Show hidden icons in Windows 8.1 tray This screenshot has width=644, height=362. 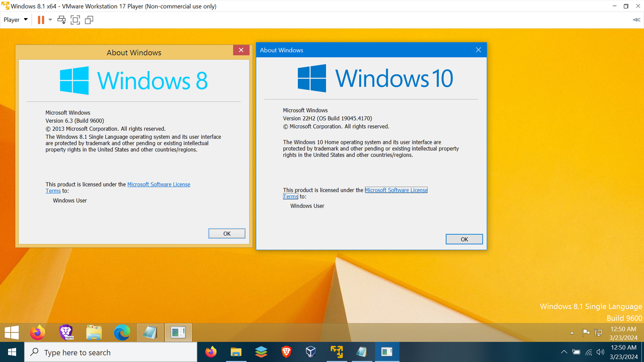pos(572,333)
